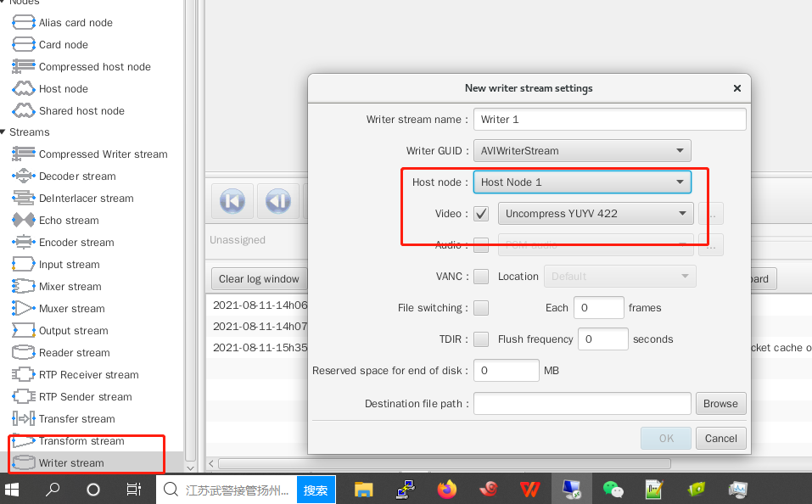Screen dimensions: 812x504
Task: Select the Transform stream icon
Action: [x=23, y=441]
